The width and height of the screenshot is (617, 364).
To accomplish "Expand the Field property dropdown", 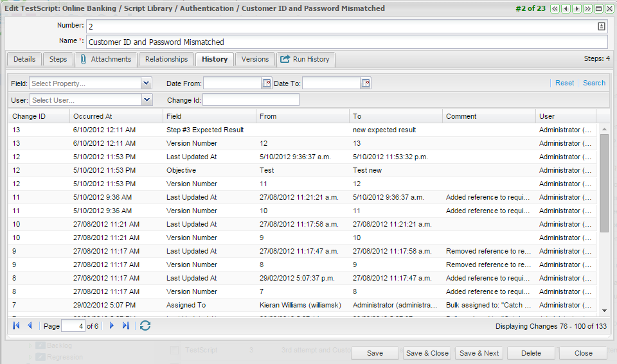I will [147, 83].
